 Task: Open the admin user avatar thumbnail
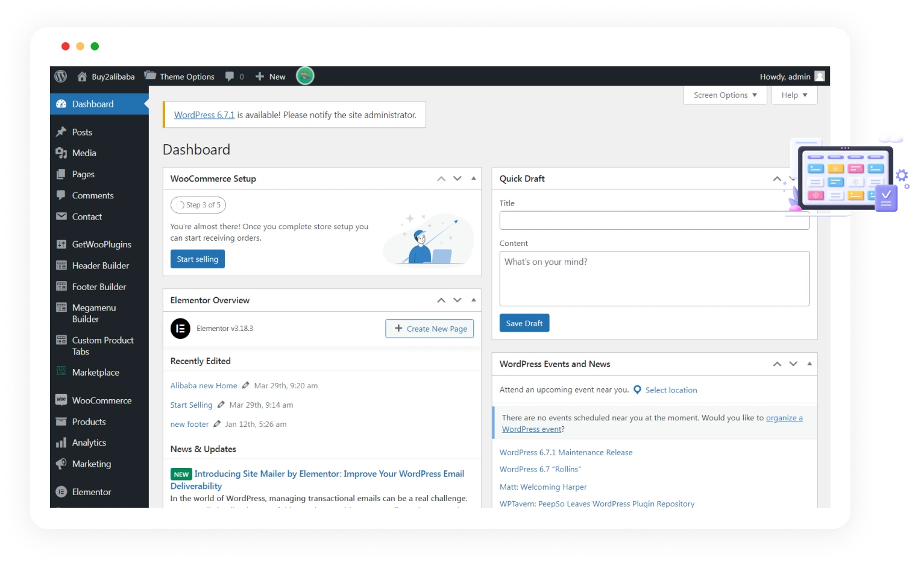[x=820, y=76]
